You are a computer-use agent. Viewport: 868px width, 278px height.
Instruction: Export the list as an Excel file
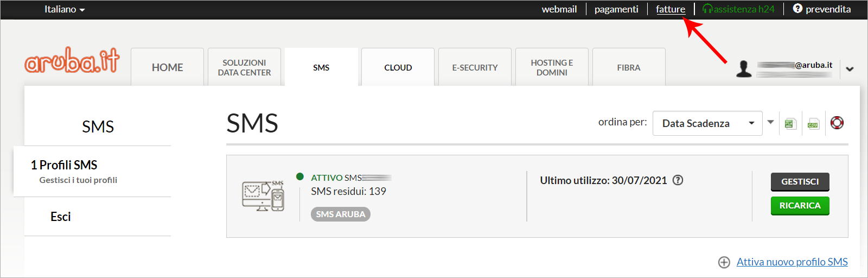790,124
